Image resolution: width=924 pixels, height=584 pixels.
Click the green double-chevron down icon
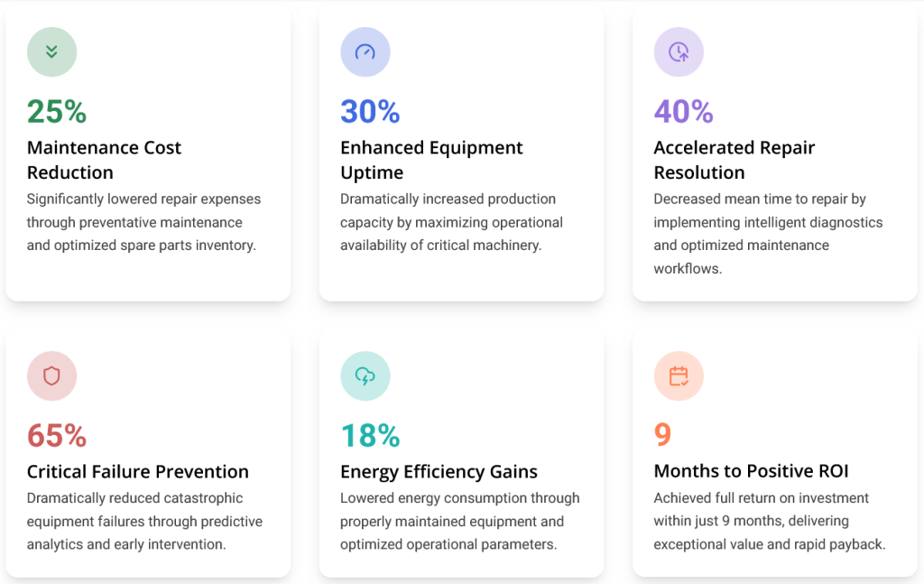(x=51, y=51)
